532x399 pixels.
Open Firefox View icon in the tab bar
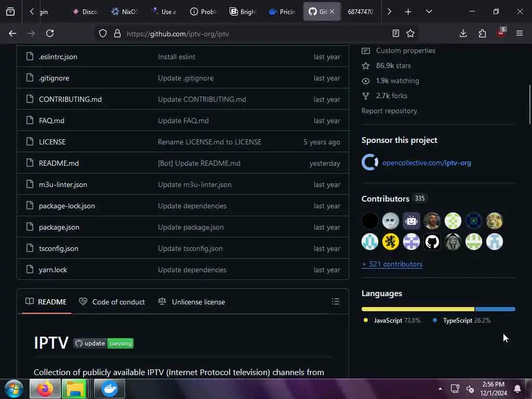click(10, 11)
